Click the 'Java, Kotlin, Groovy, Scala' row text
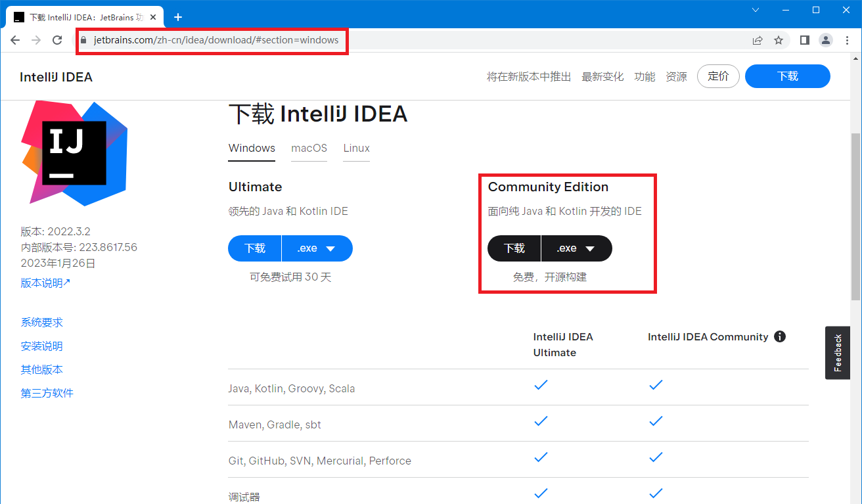This screenshot has width=862, height=504. (292, 388)
